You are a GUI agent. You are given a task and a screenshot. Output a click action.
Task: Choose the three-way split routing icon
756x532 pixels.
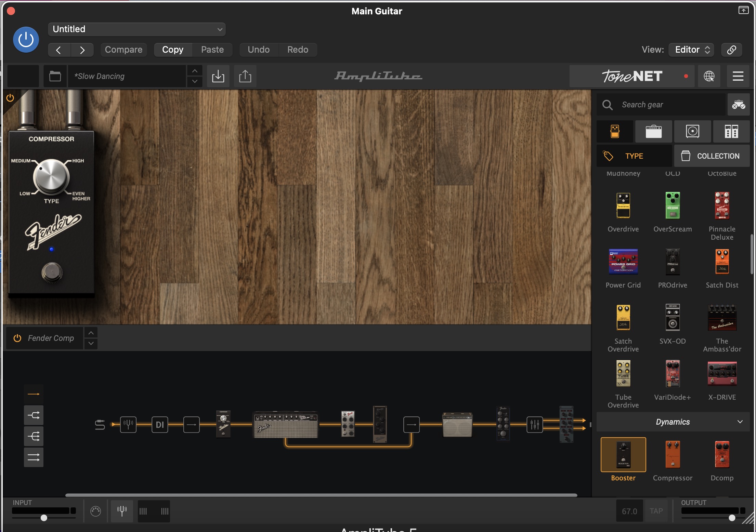(x=34, y=436)
